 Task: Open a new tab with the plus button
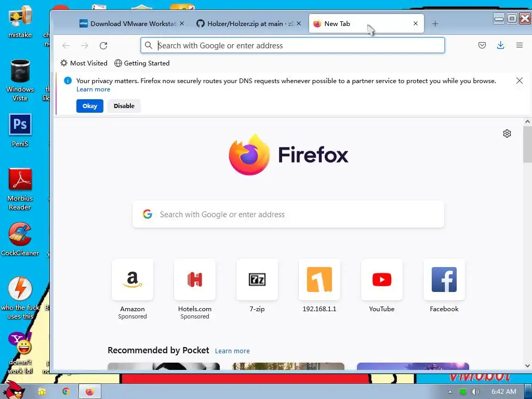coord(435,24)
